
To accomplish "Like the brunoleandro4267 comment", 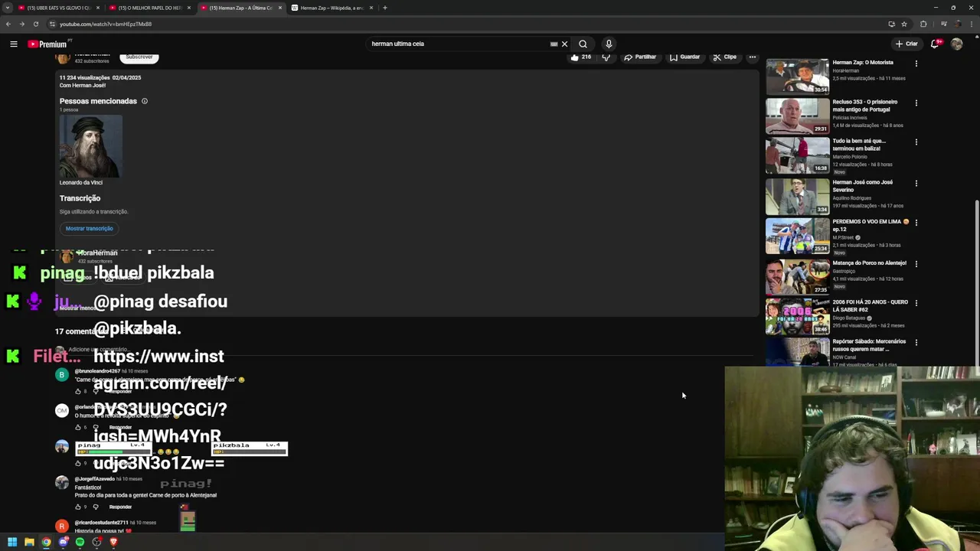I will (x=77, y=391).
